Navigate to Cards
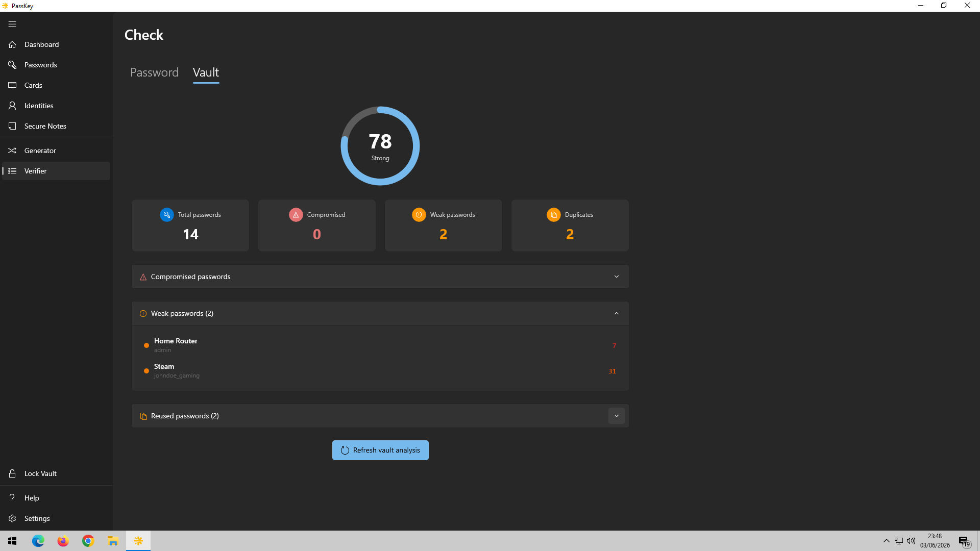 click(x=56, y=85)
